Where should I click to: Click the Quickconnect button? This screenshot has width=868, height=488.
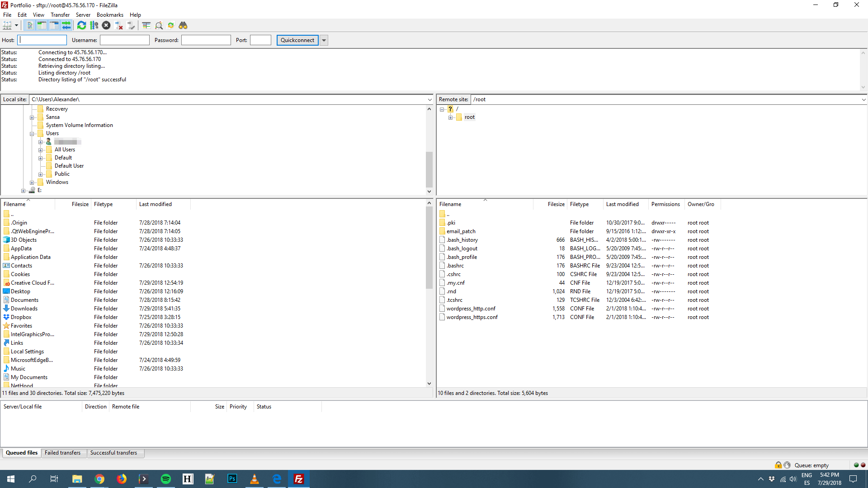point(297,40)
